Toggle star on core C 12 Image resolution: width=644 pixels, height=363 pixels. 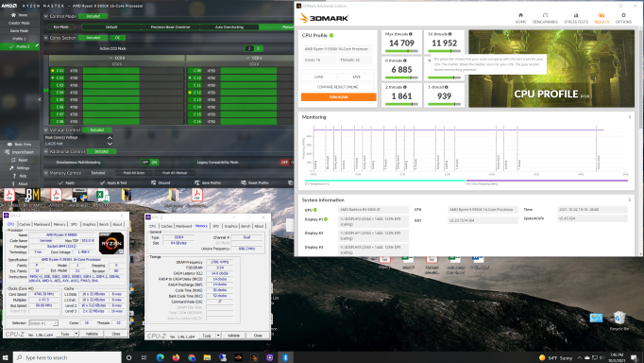tap(190, 93)
